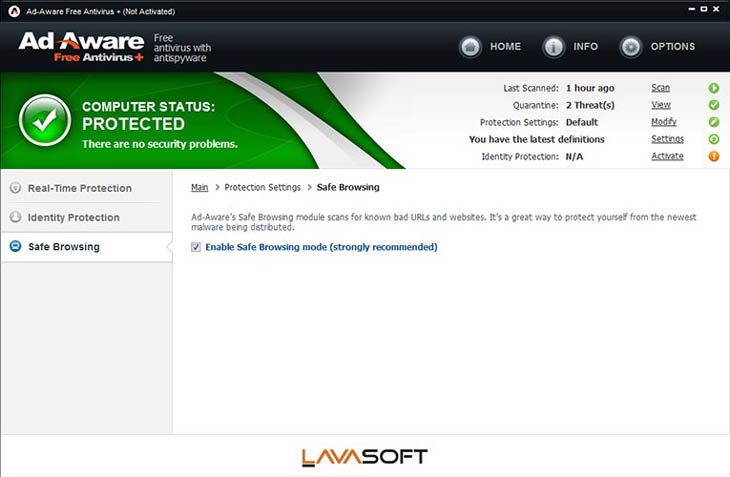This screenshot has height=477, width=730.
Task: Click the Main breadcrumb link
Action: [x=200, y=188]
